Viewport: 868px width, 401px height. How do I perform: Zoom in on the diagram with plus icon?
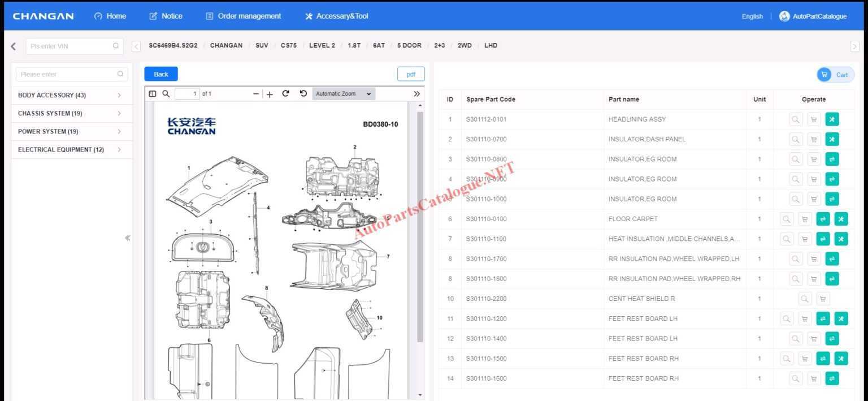[x=270, y=93]
